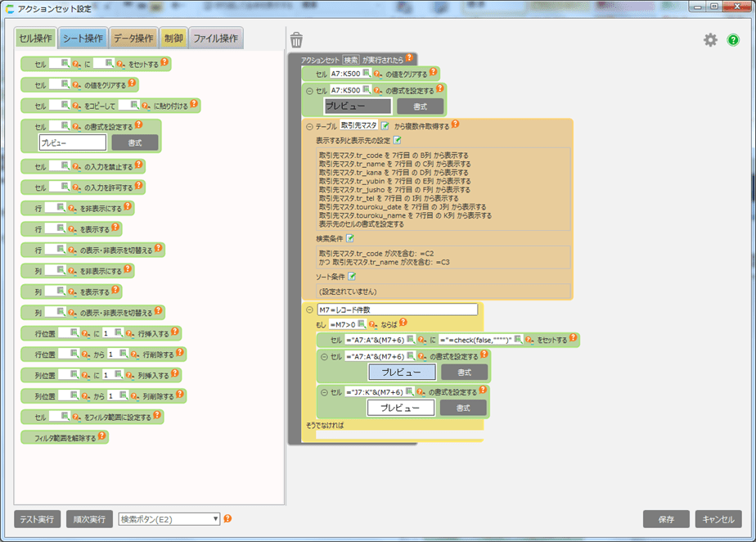Select the 制御 tab

click(173, 38)
